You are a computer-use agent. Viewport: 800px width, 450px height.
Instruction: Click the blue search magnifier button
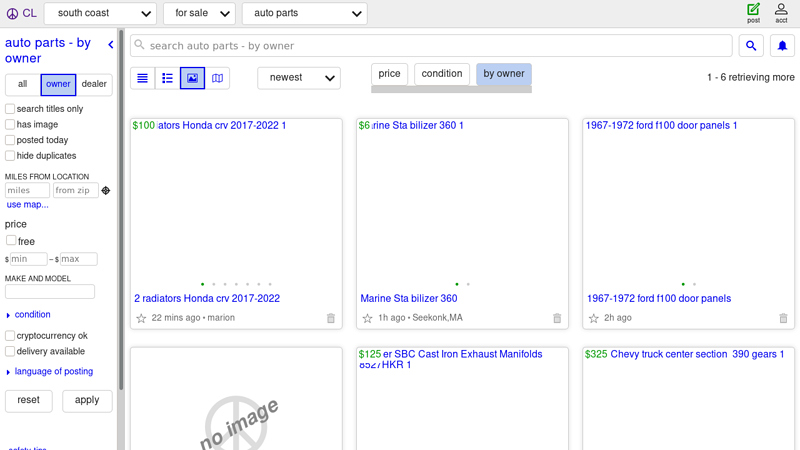[751, 46]
